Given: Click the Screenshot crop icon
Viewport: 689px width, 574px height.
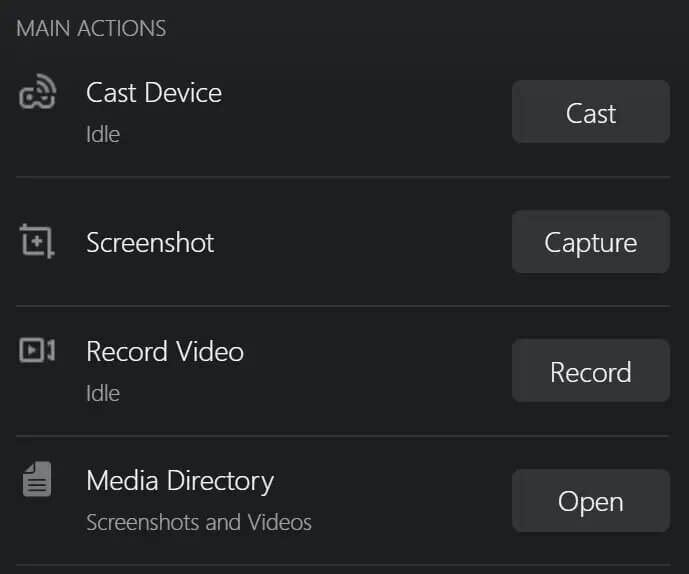Looking at the screenshot, I should point(36,242).
